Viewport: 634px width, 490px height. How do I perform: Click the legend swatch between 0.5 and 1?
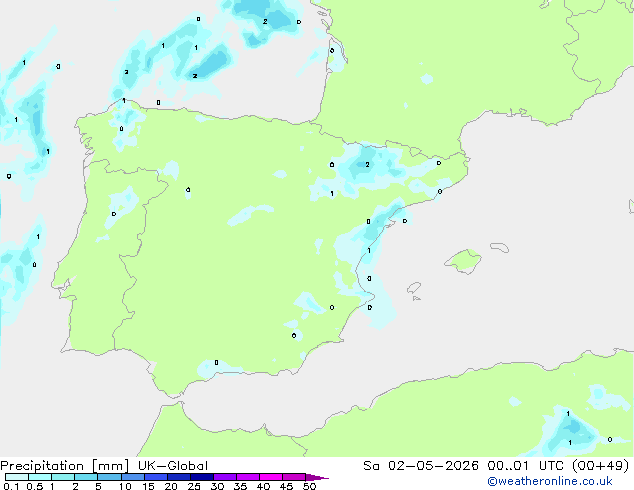[x=40, y=477]
